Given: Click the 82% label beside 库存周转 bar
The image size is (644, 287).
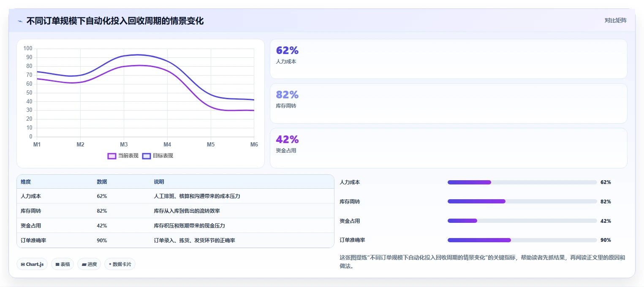Looking at the screenshot, I should pyautogui.click(x=606, y=201).
